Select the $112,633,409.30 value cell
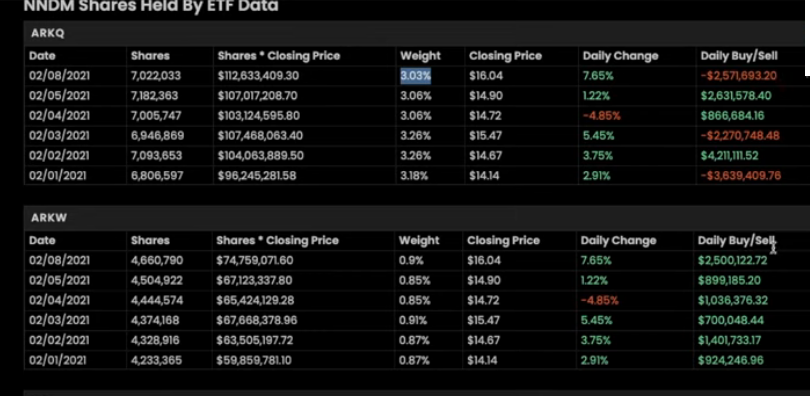Screen dimensions: 810x396 tap(258, 76)
